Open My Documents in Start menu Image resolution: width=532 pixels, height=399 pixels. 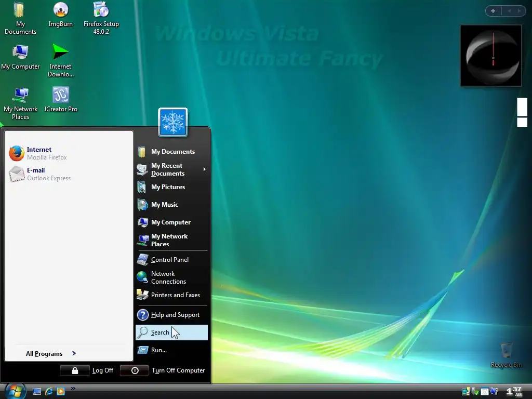coord(171,152)
